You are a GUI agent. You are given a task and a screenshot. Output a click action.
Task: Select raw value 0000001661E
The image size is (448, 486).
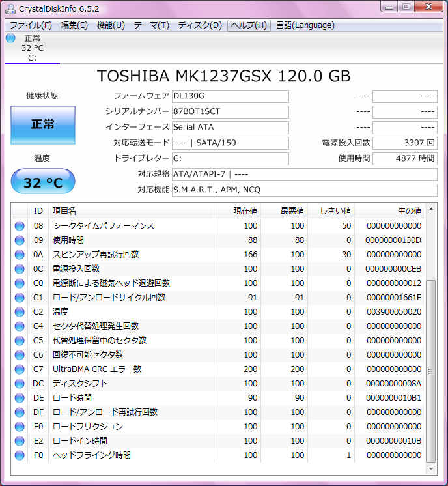[394, 298]
